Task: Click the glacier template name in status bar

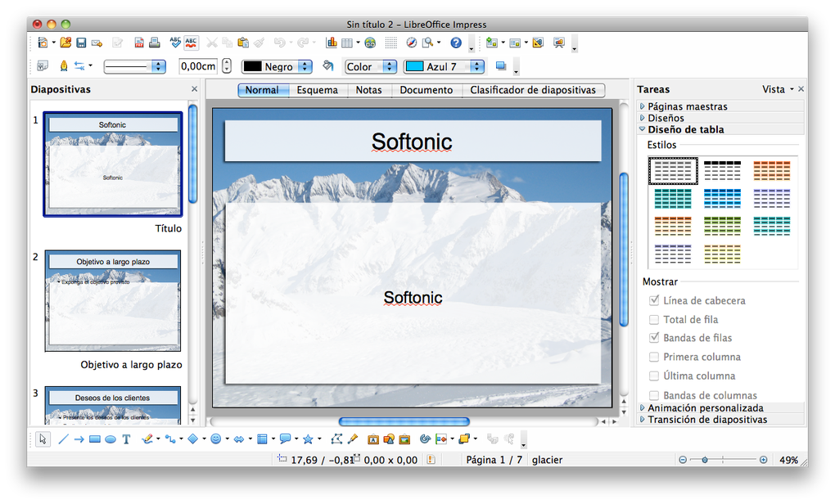Action: [547, 460]
